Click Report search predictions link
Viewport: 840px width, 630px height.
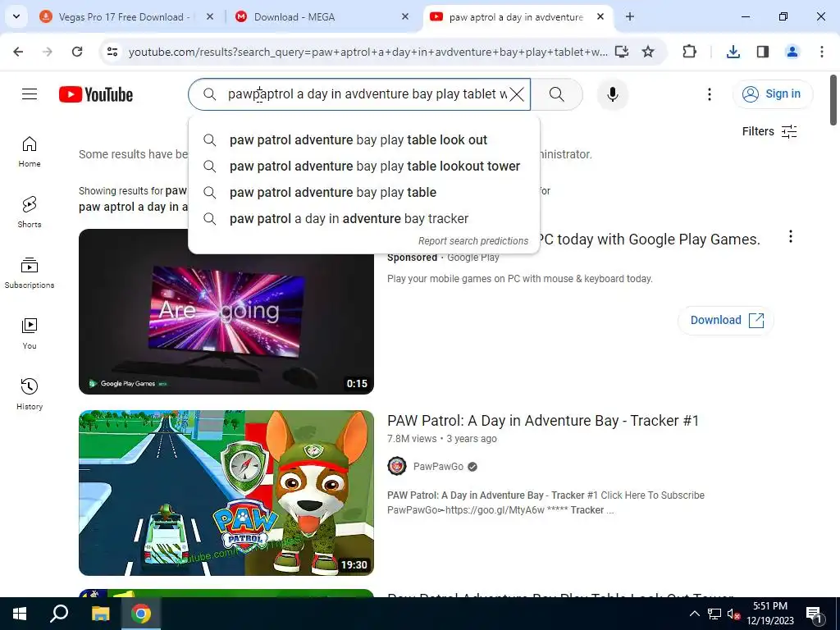(x=473, y=241)
